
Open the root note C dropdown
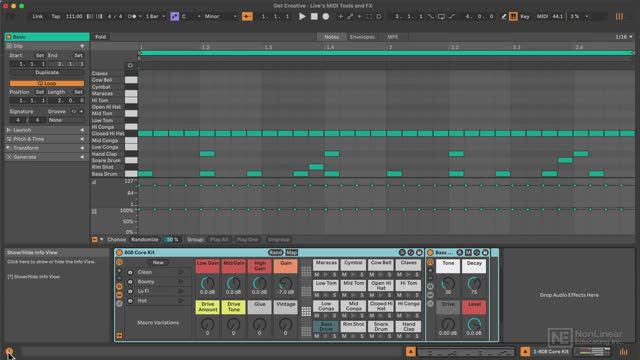pyautogui.click(x=191, y=16)
